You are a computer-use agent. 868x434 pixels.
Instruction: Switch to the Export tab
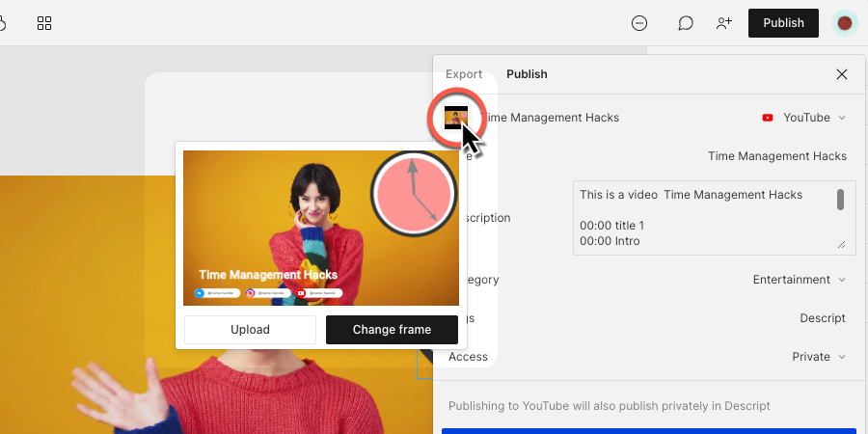coord(464,74)
